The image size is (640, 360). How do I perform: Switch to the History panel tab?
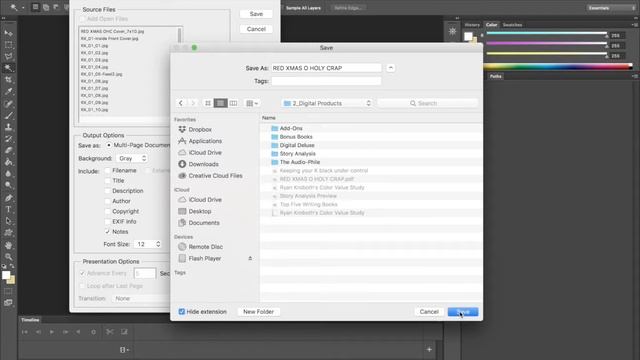pos(472,25)
